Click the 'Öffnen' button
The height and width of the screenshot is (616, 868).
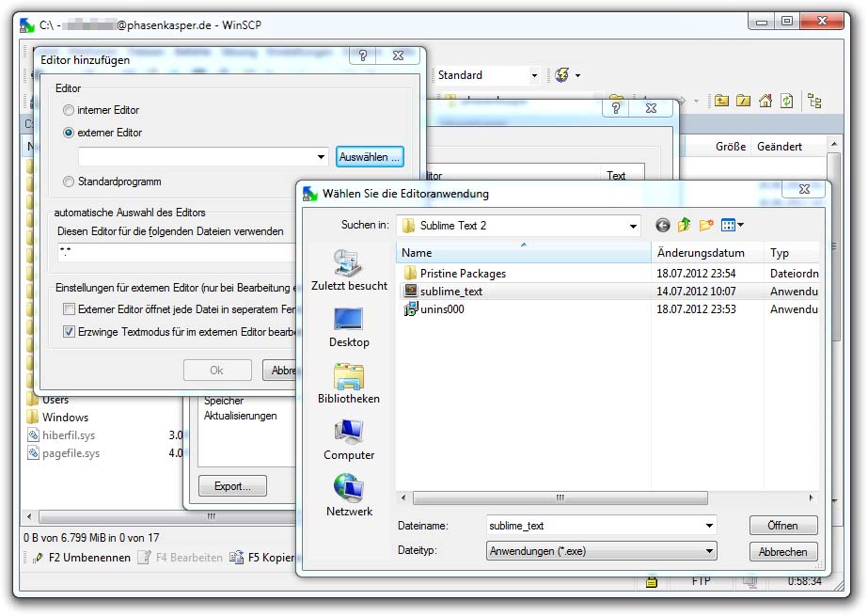coord(782,526)
